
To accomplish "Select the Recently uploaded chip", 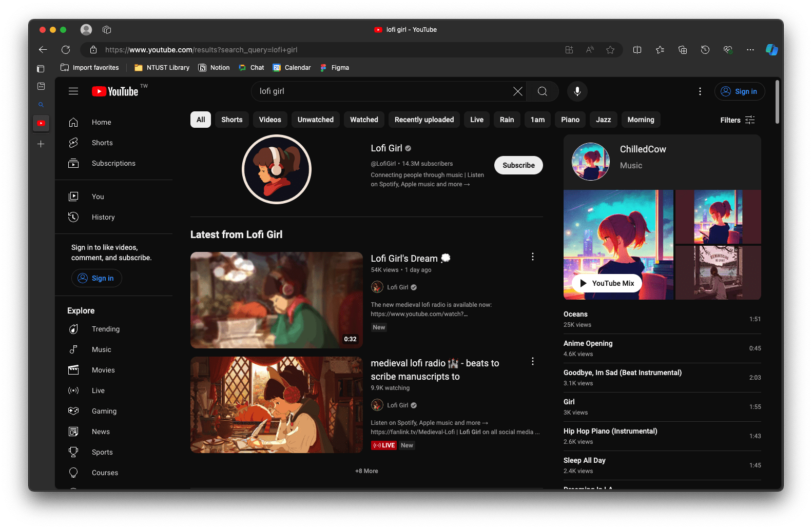I will [424, 120].
